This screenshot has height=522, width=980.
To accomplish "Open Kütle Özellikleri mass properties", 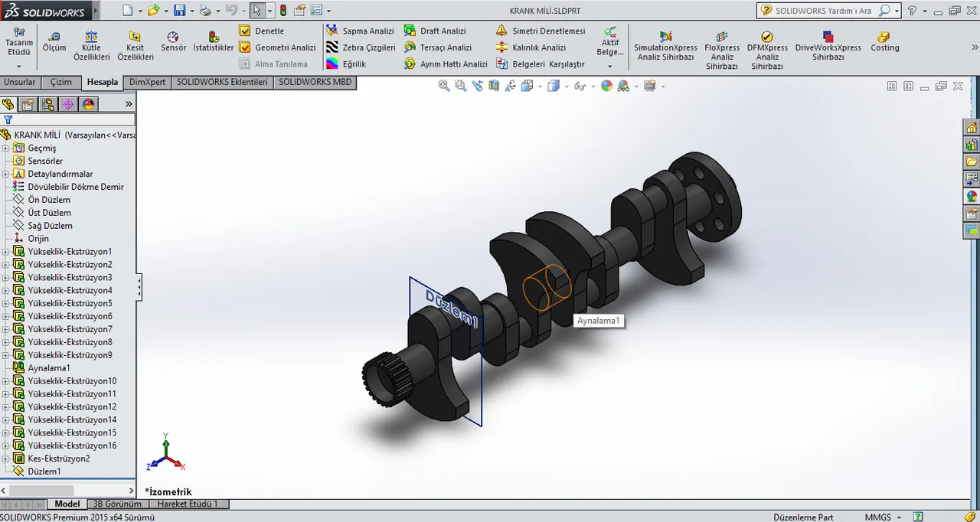I will tap(91, 46).
